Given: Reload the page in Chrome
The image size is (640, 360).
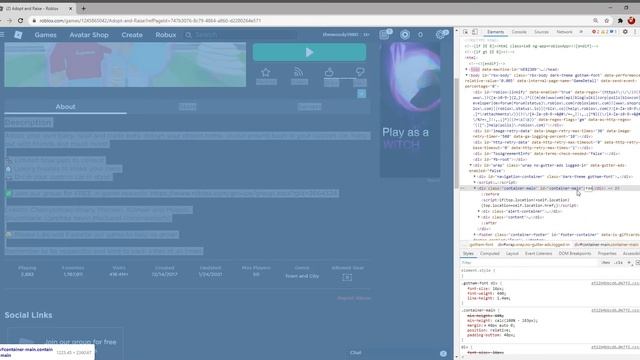Looking at the screenshot, I should click(x=20, y=20).
